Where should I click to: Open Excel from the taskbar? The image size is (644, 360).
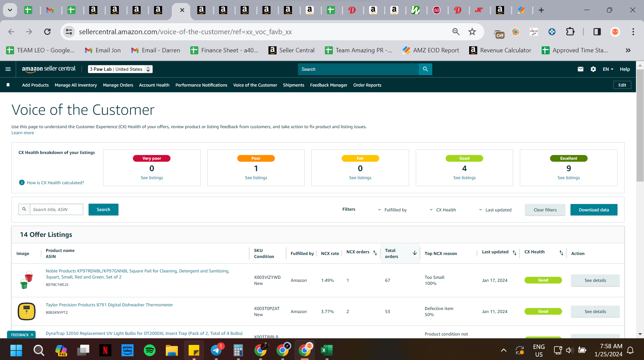pos(327,350)
